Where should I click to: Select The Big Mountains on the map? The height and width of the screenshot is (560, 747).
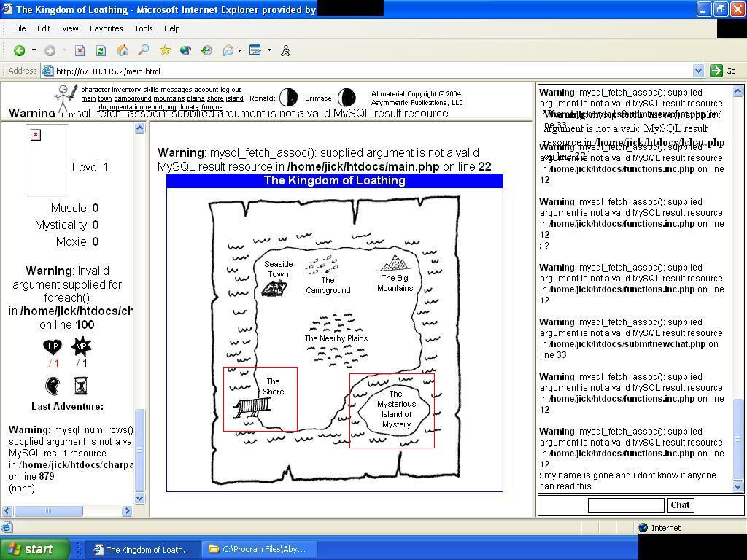[x=395, y=274]
